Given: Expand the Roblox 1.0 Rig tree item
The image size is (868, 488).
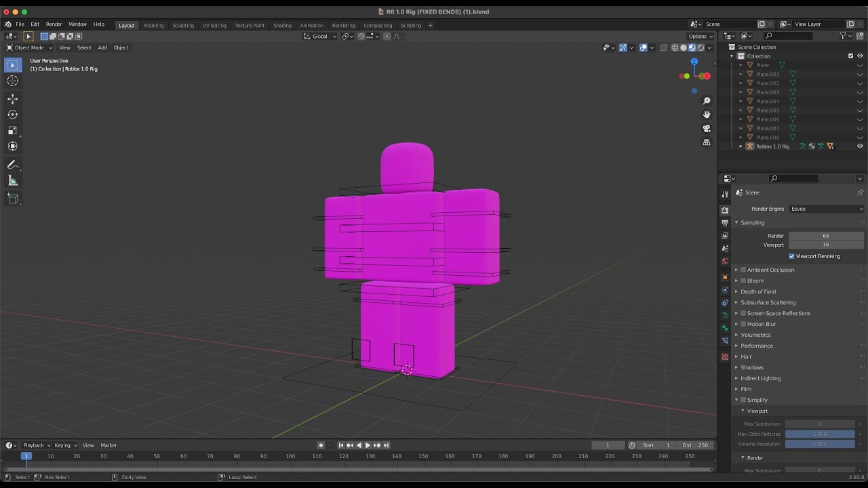Looking at the screenshot, I should tap(741, 146).
